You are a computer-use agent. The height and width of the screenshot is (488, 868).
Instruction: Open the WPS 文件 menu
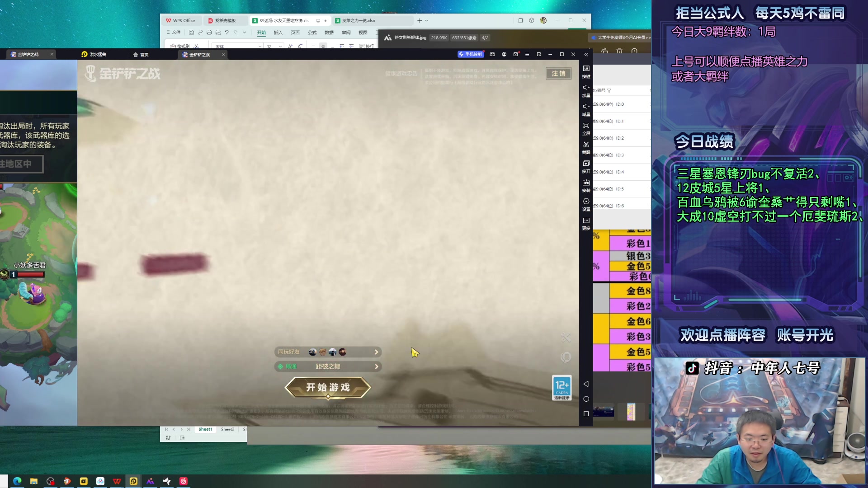(x=174, y=33)
